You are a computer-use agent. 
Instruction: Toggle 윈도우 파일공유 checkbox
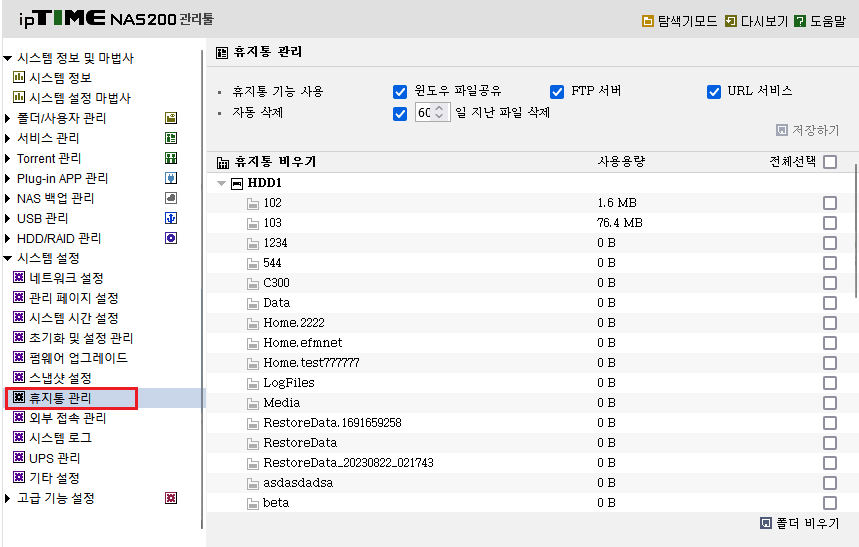pyautogui.click(x=400, y=92)
